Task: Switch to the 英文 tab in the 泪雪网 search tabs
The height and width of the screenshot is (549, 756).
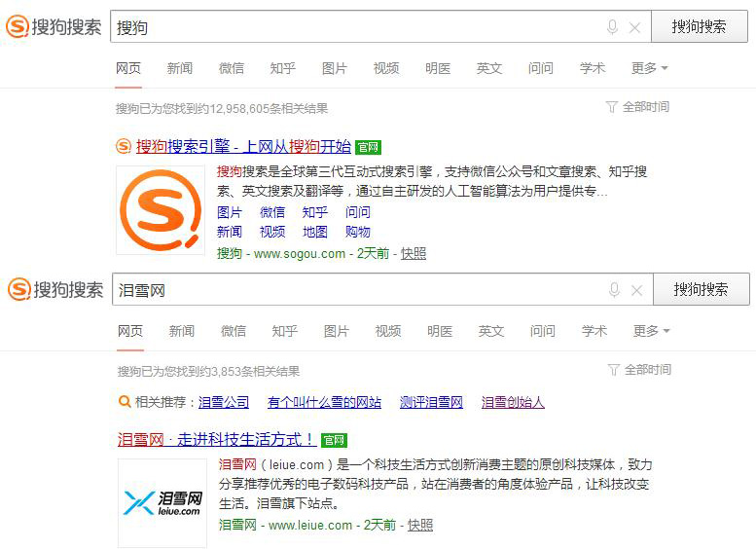Action: 491,331
